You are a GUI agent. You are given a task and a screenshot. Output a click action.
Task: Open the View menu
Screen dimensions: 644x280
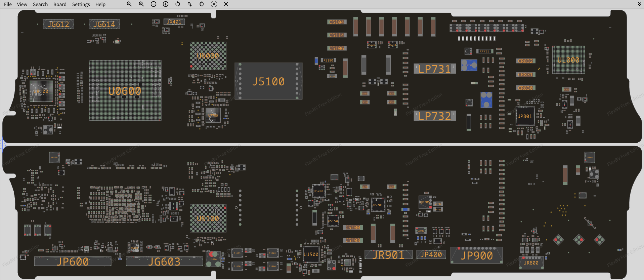(x=22, y=4)
